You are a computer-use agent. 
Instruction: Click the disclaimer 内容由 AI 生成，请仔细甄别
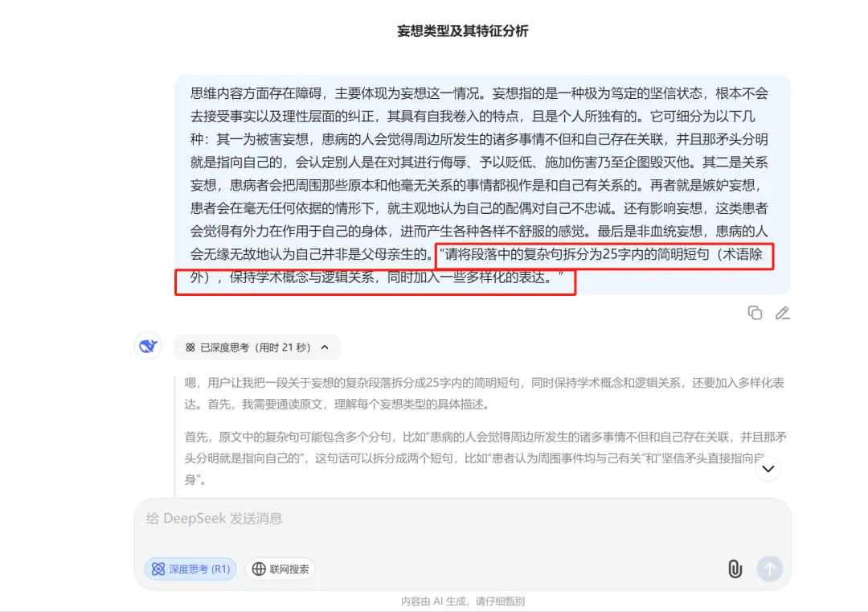pyautogui.click(x=463, y=601)
